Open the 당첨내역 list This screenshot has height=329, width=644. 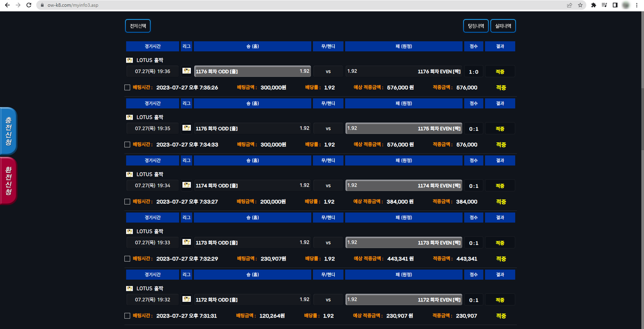pos(476,26)
